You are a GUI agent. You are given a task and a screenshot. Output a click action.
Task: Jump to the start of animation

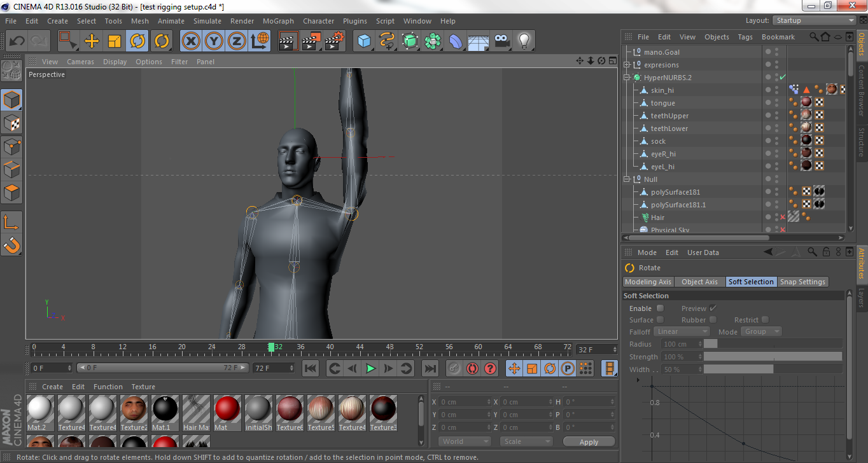point(311,368)
